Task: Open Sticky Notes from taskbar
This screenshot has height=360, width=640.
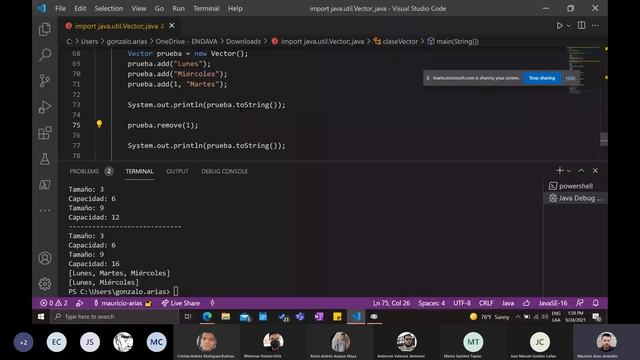Action: pos(337,316)
